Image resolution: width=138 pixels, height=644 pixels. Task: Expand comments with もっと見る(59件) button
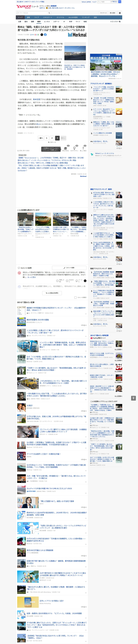point(52,293)
